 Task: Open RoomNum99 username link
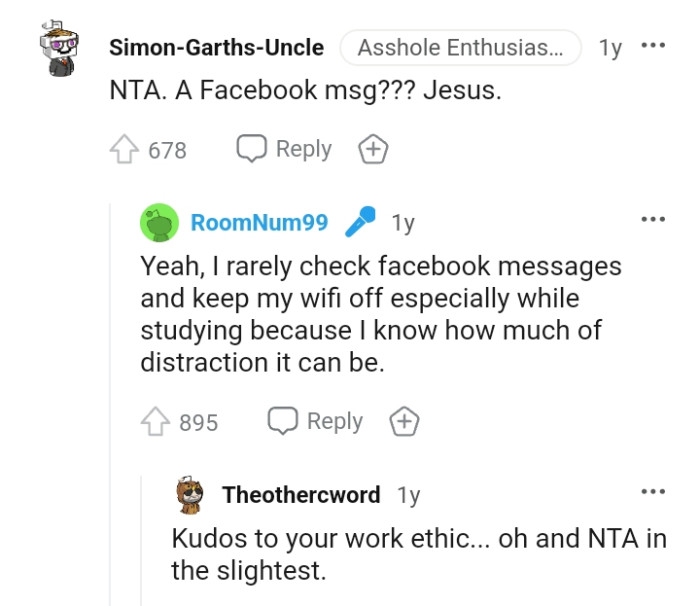tap(259, 223)
